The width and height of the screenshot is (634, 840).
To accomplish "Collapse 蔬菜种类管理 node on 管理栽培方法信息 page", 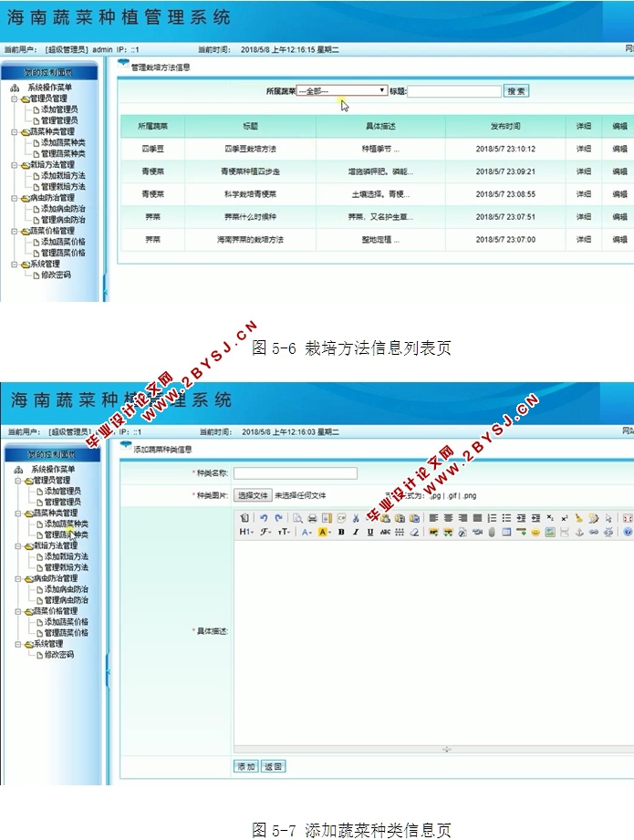I will tap(15, 131).
